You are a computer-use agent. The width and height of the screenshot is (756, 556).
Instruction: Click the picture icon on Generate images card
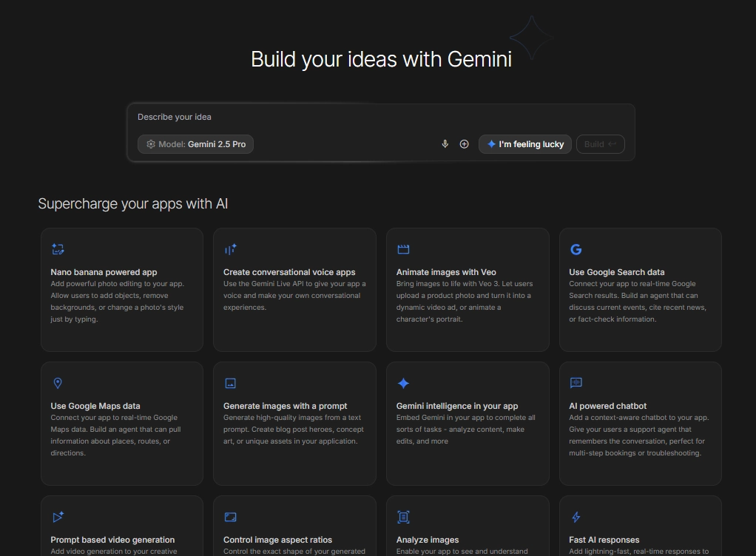tap(230, 383)
